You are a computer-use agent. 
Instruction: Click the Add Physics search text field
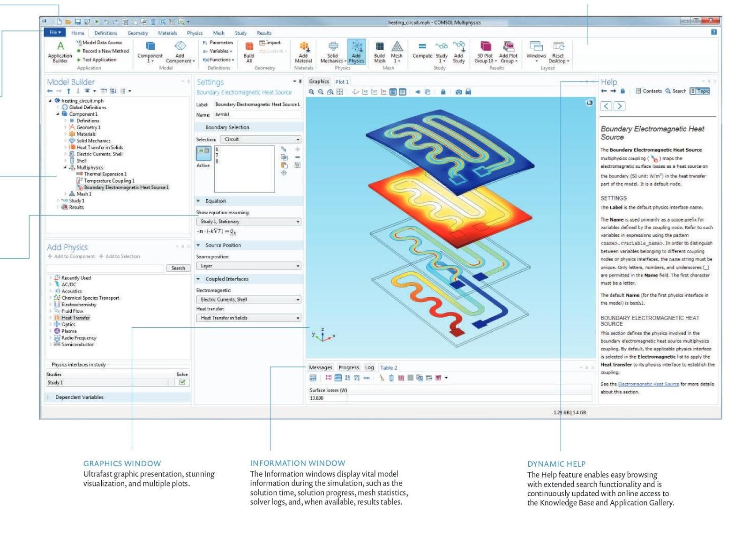[105, 268]
